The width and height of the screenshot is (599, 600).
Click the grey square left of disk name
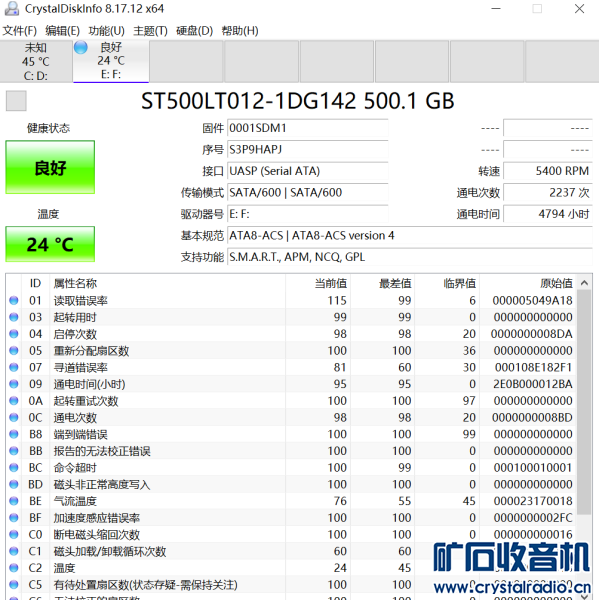click(x=16, y=101)
